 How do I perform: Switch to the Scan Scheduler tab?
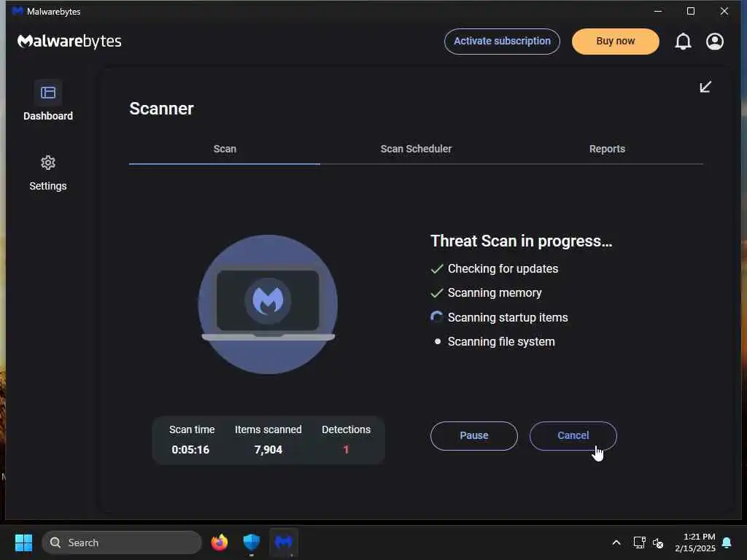[416, 149]
